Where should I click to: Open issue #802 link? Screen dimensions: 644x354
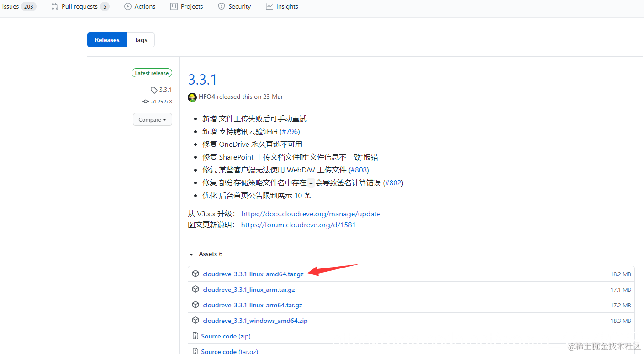(393, 182)
